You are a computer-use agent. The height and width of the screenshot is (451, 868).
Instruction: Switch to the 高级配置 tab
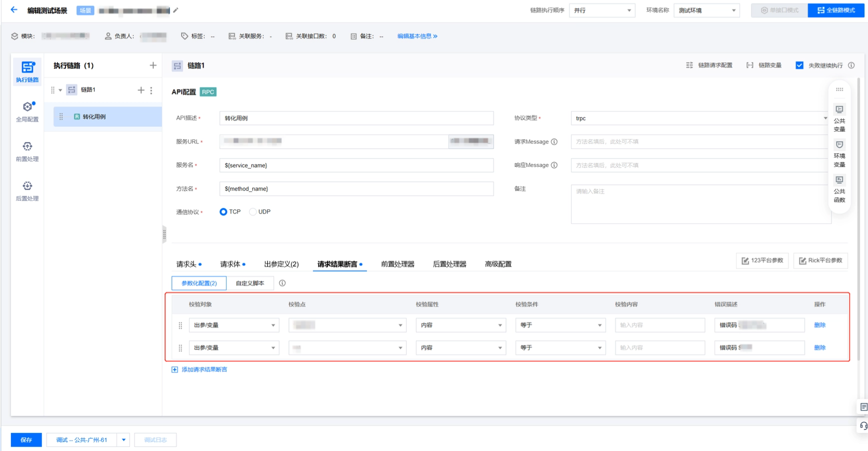[498, 264]
